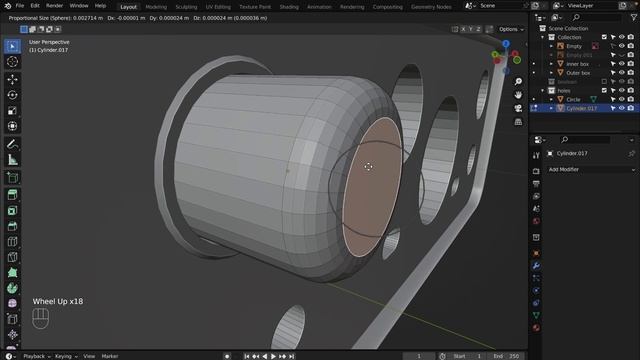Open the Render menu
Image resolution: width=640 pixels, height=360 pixels.
point(54,6)
